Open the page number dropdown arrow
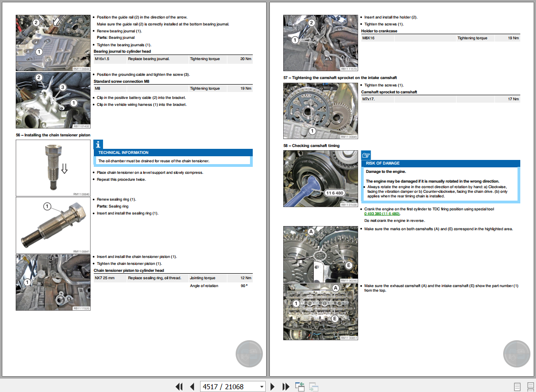This screenshot has width=536, height=392. coord(262,386)
